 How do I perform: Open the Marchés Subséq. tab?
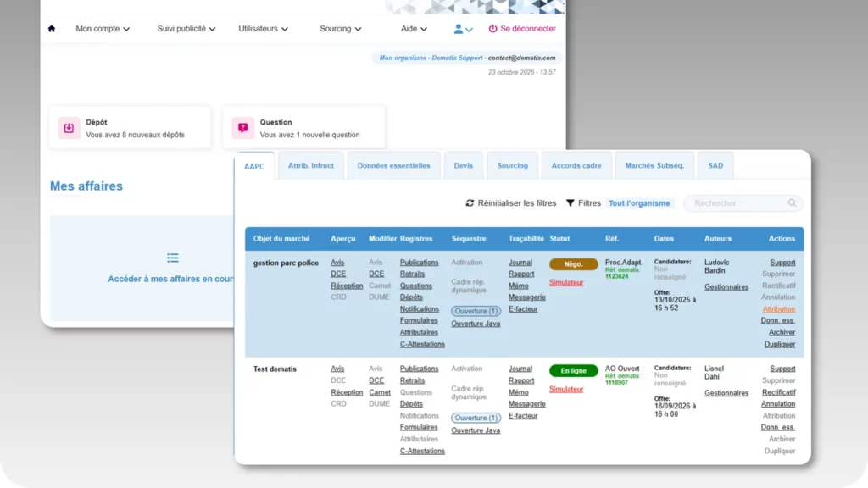click(654, 165)
